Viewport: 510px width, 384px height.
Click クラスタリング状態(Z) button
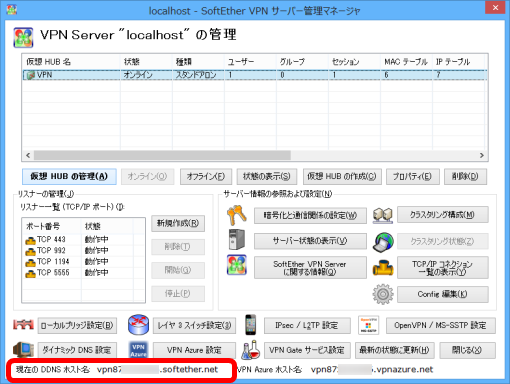(443, 241)
